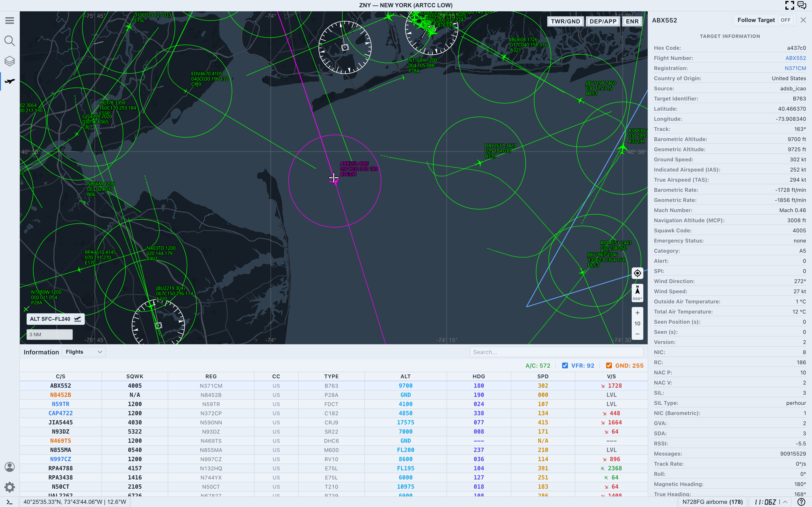
Task: Open the map layers panel
Action: pos(9,61)
